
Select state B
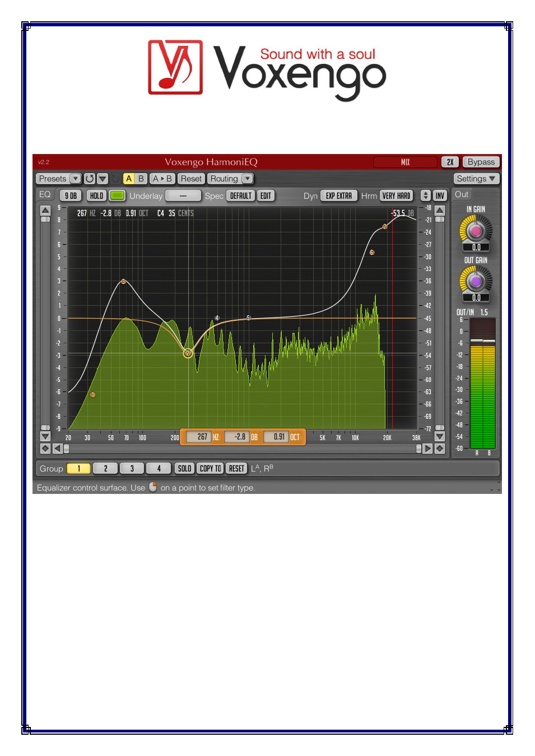[141, 179]
